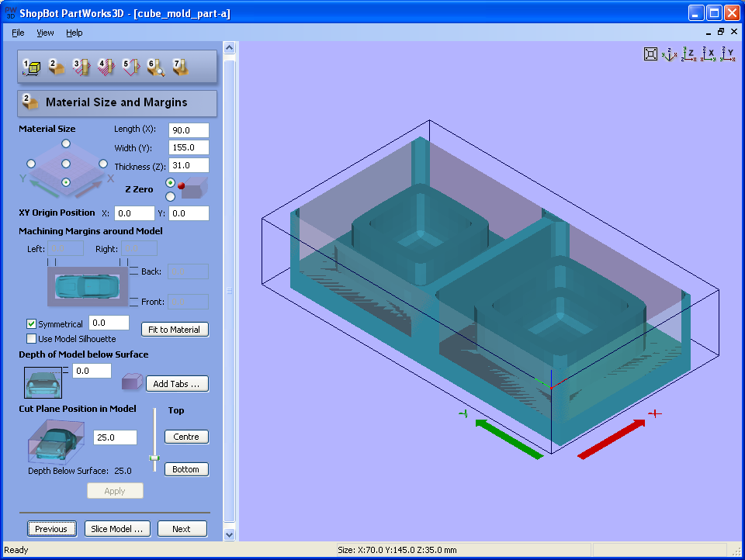
Task: Click status bar size readout text
Action: pos(397,550)
